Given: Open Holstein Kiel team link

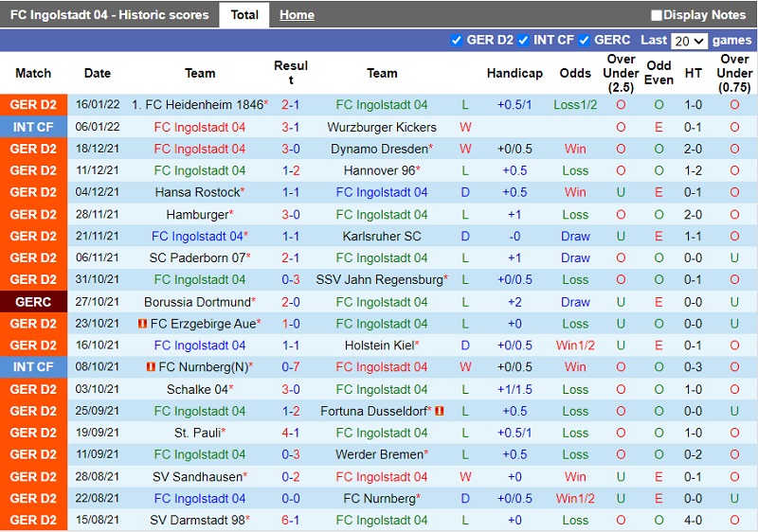Looking at the screenshot, I should pos(380,346).
